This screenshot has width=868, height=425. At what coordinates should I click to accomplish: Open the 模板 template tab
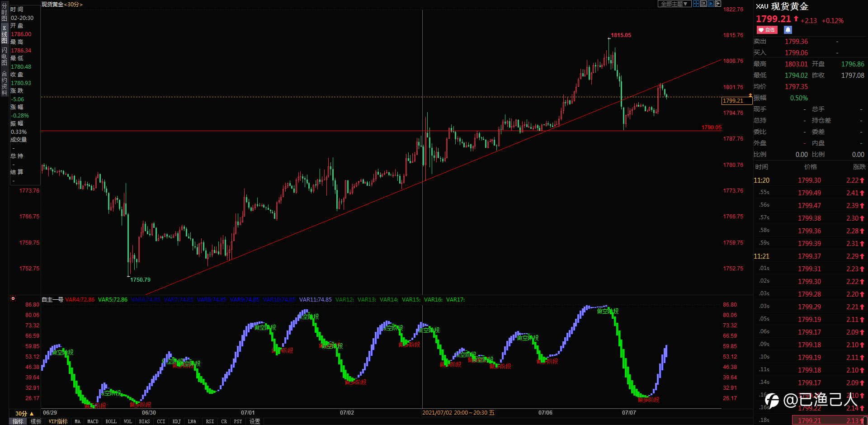(x=36, y=421)
